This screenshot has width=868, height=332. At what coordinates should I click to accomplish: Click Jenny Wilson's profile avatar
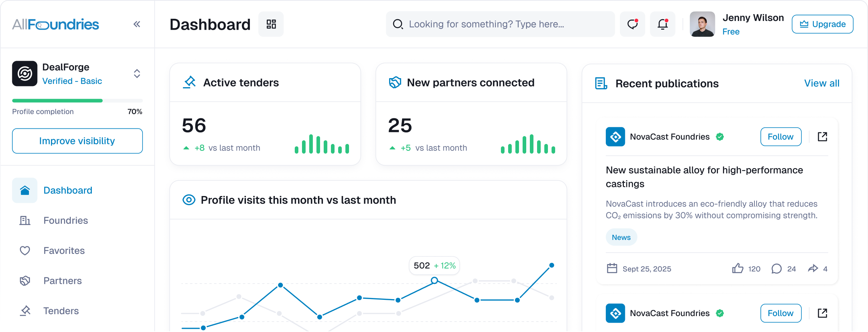[x=702, y=24]
